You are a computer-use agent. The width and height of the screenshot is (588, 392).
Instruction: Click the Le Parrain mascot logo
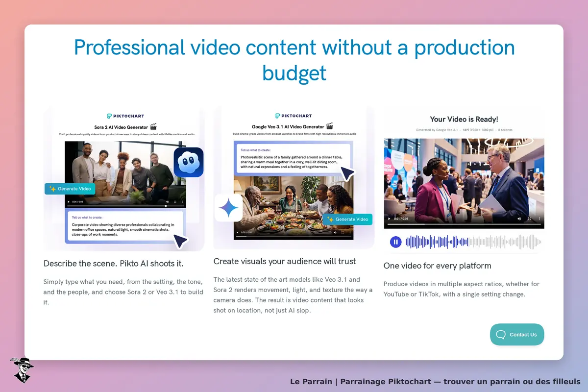click(22, 370)
